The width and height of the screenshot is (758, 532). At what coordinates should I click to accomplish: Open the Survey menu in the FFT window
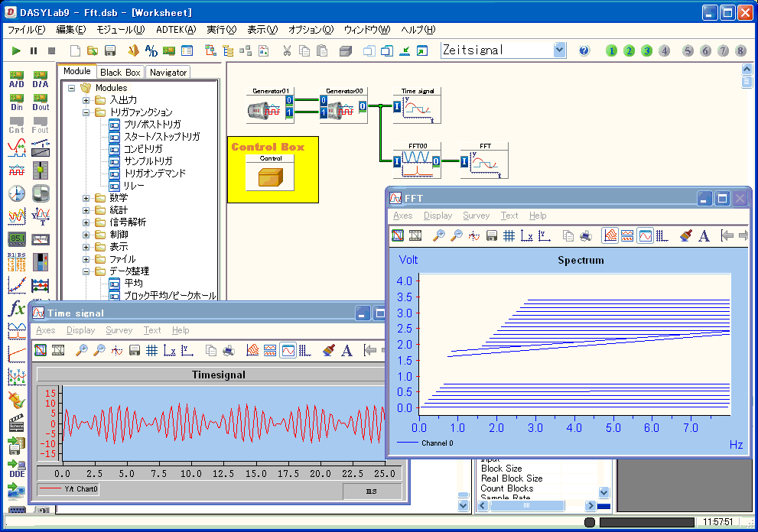[477, 216]
